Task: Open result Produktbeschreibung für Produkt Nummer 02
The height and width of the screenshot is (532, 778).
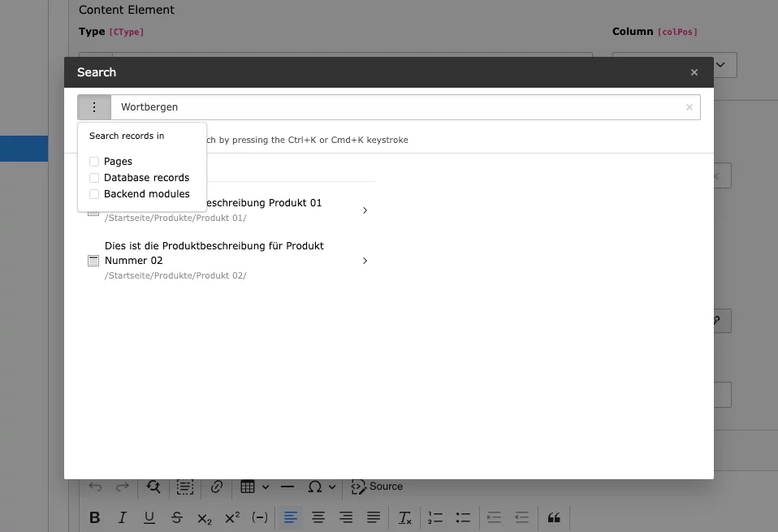Action: pyautogui.click(x=214, y=253)
